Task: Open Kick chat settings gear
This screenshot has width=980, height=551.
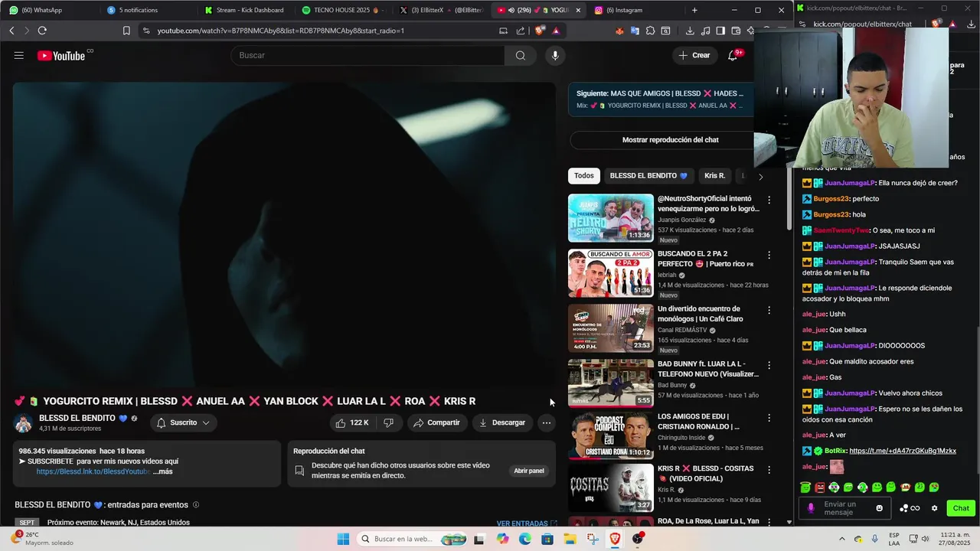Action: [934, 508]
